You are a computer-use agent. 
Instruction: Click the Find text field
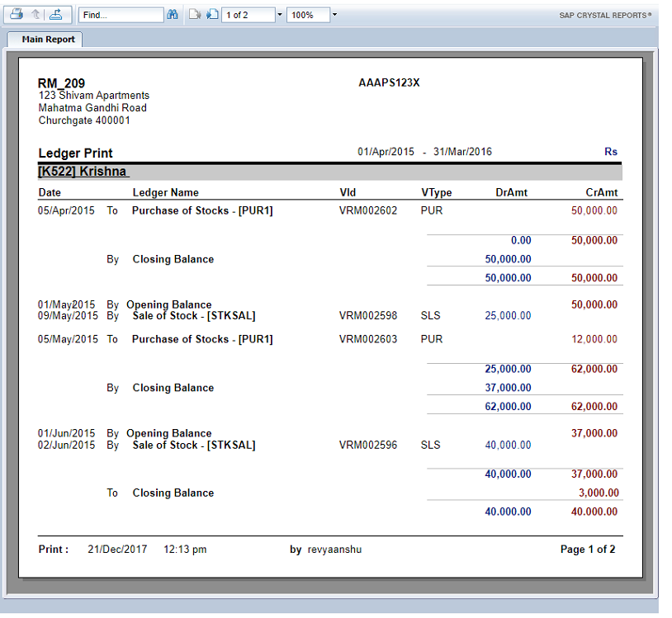pos(121,15)
